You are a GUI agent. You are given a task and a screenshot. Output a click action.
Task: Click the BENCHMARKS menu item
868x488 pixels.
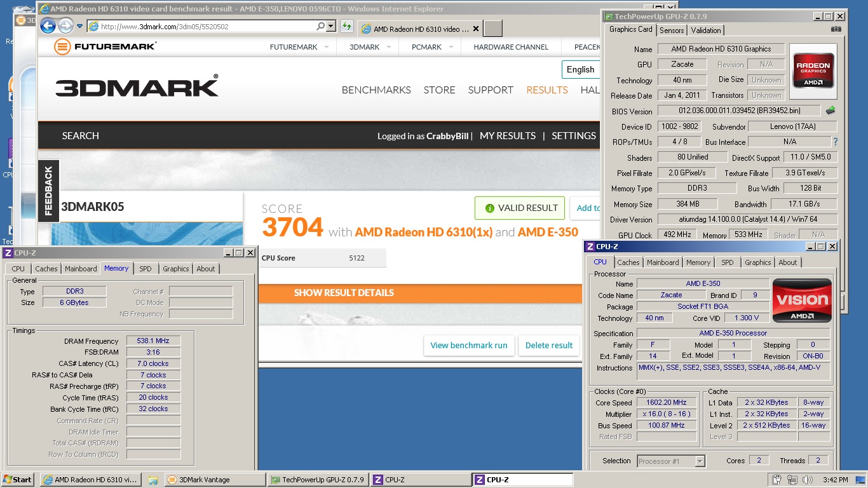[376, 90]
